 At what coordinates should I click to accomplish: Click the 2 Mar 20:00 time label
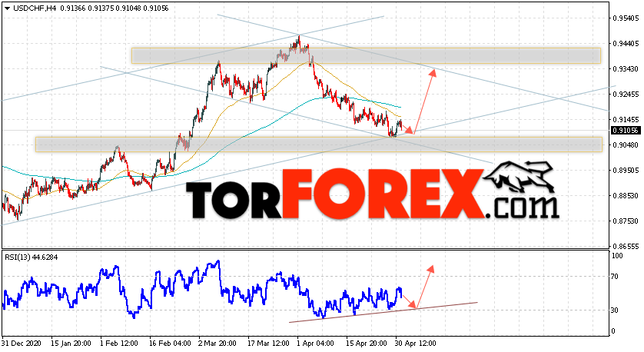(x=217, y=343)
